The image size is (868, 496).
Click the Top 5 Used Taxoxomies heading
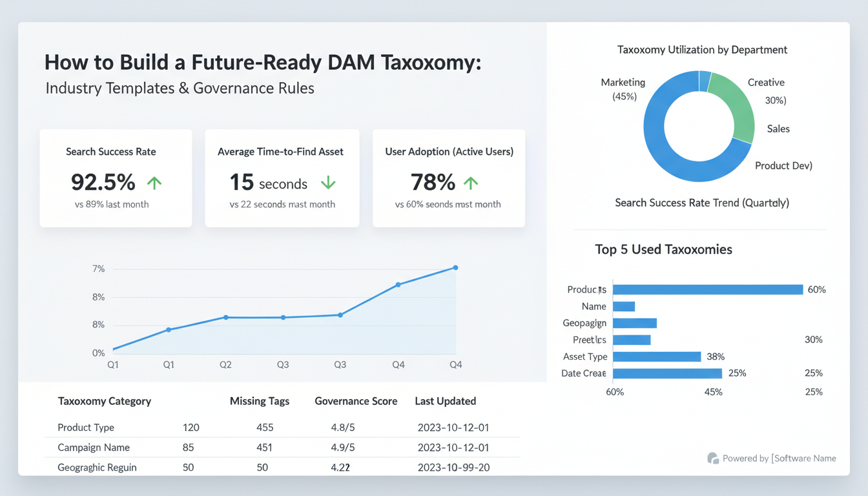coord(663,249)
